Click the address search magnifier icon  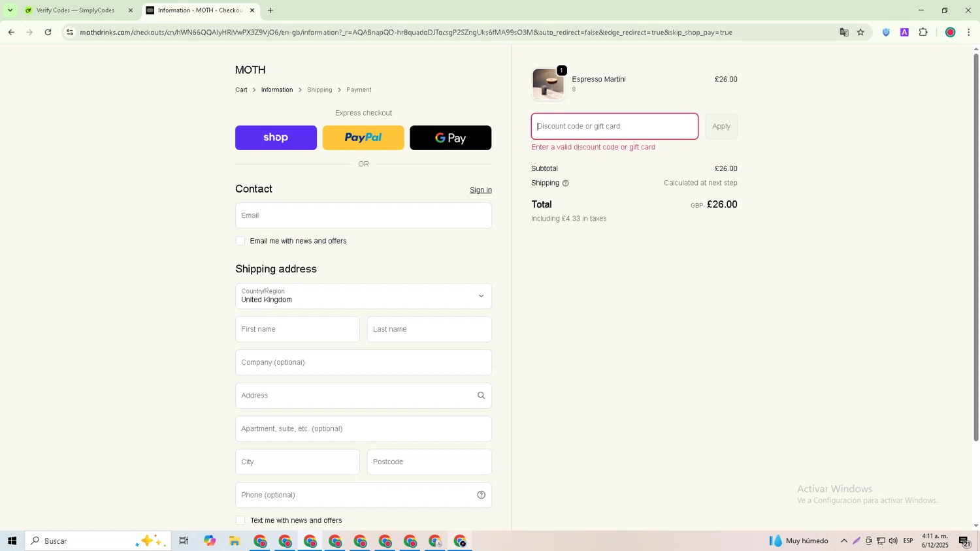(x=481, y=396)
